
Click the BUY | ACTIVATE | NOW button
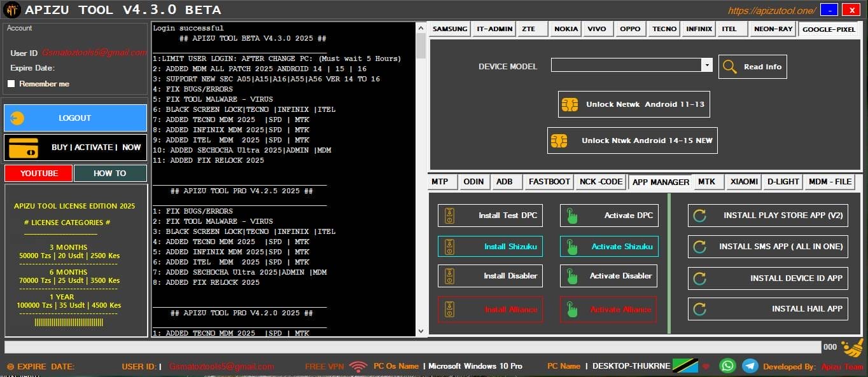coord(75,147)
